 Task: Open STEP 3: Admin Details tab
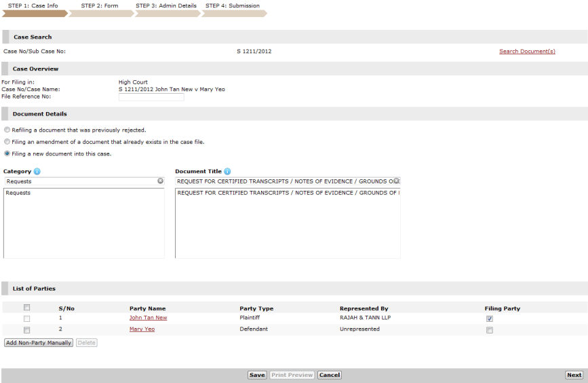point(165,6)
